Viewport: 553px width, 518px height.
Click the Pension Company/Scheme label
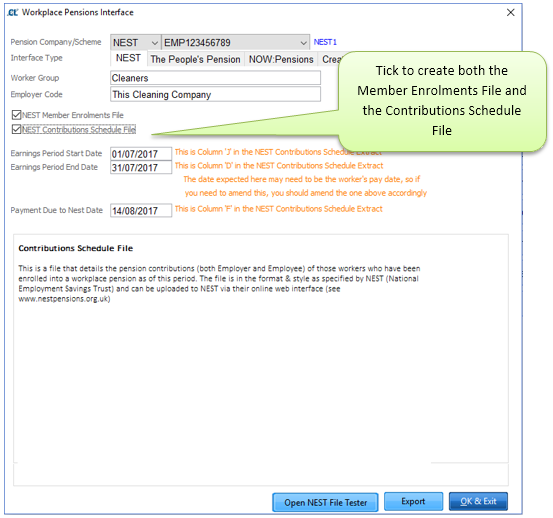click(56, 42)
